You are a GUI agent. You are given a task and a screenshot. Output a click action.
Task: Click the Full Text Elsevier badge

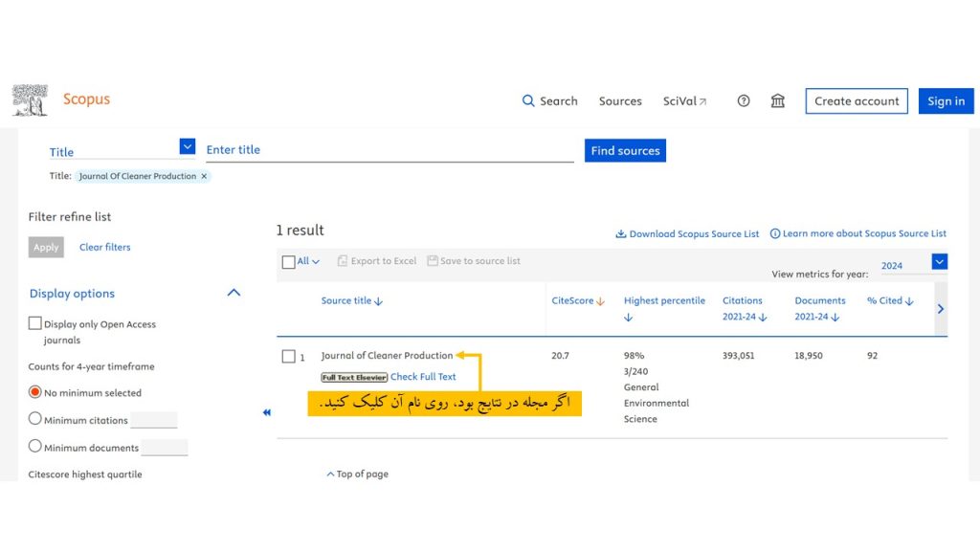(x=354, y=377)
